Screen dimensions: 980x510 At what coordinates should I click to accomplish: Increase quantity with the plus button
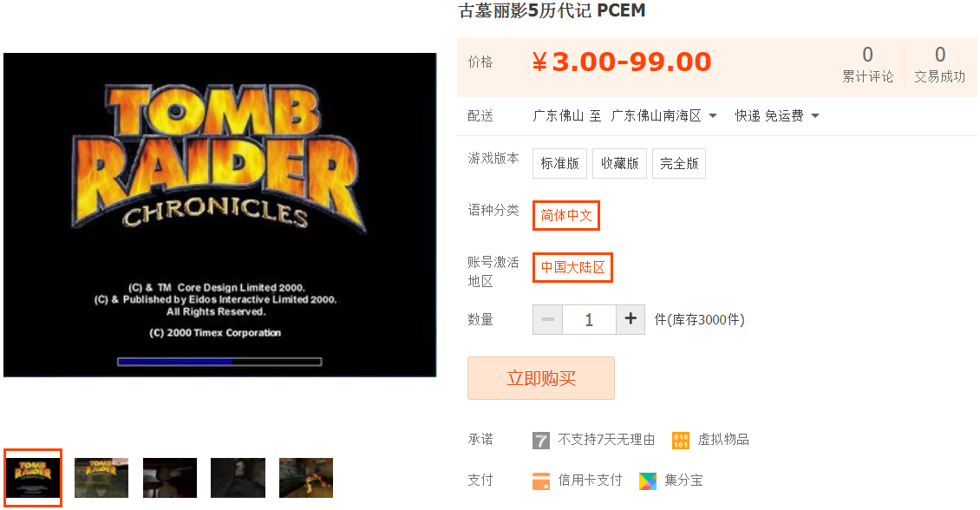(630, 319)
